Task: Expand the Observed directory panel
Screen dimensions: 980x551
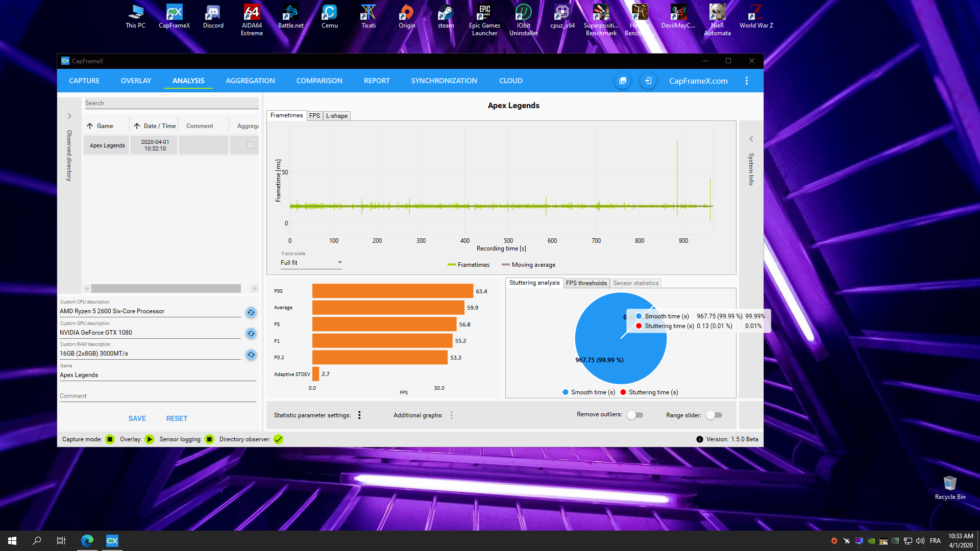Action: coord(69,116)
